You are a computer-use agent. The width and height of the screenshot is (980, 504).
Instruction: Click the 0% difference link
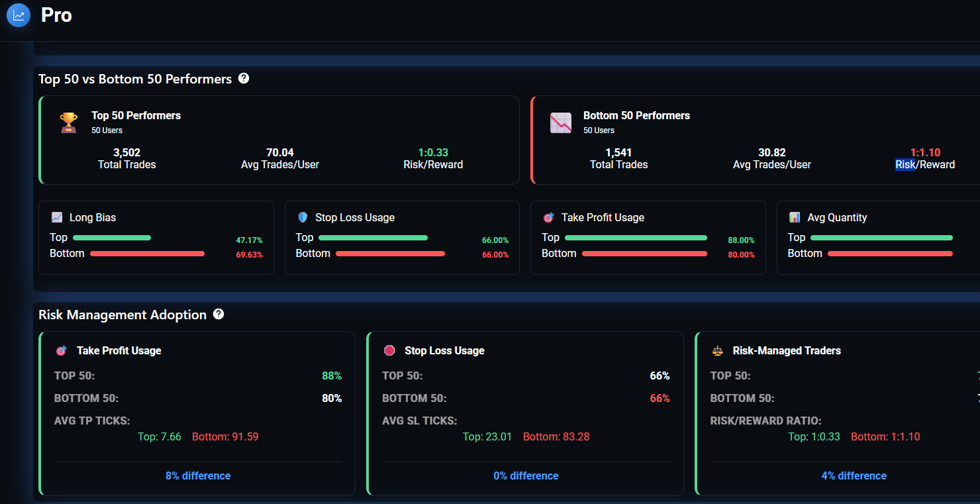pos(526,476)
